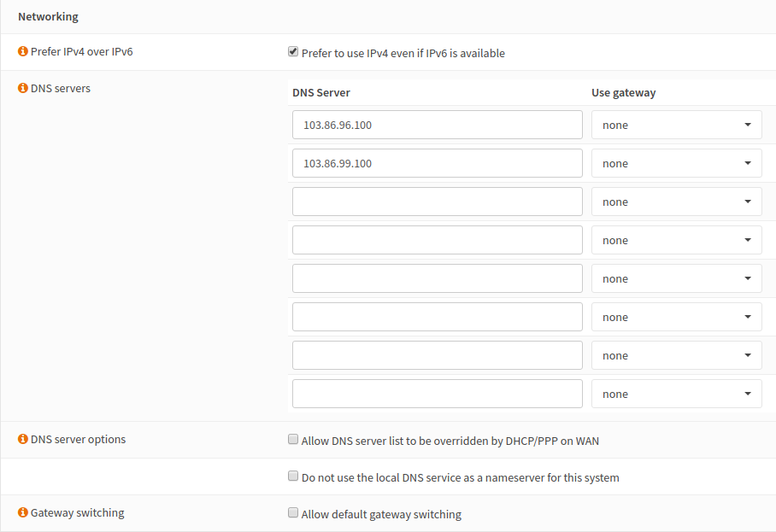Image resolution: width=776 pixels, height=532 pixels.
Task: Enable Allow default gateway switching
Action: tap(293, 514)
